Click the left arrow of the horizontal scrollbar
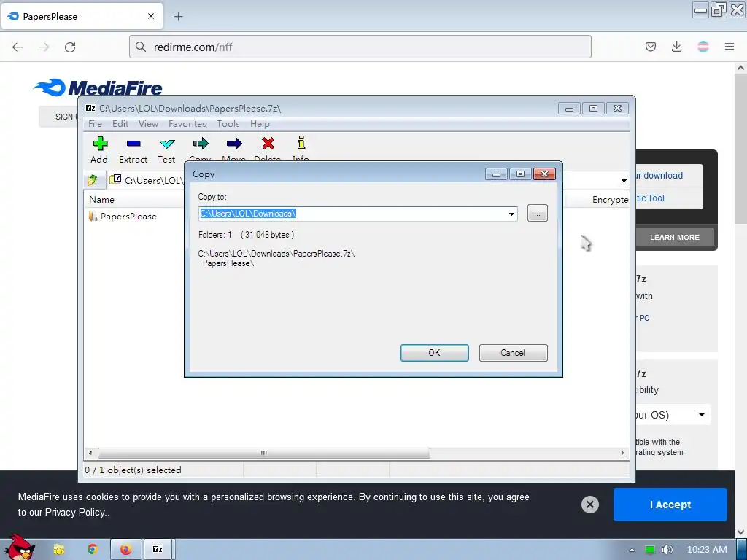Screen dimensions: 747x560 pyautogui.click(x=90, y=453)
